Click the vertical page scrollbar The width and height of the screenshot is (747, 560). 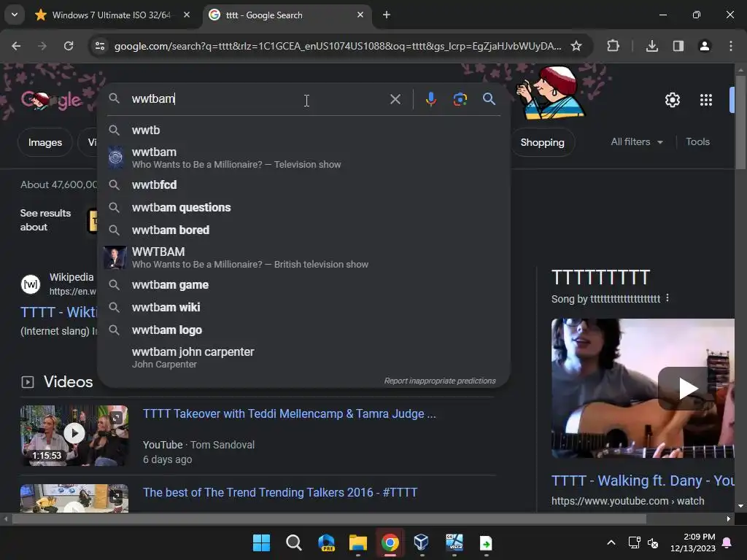pos(740,122)
